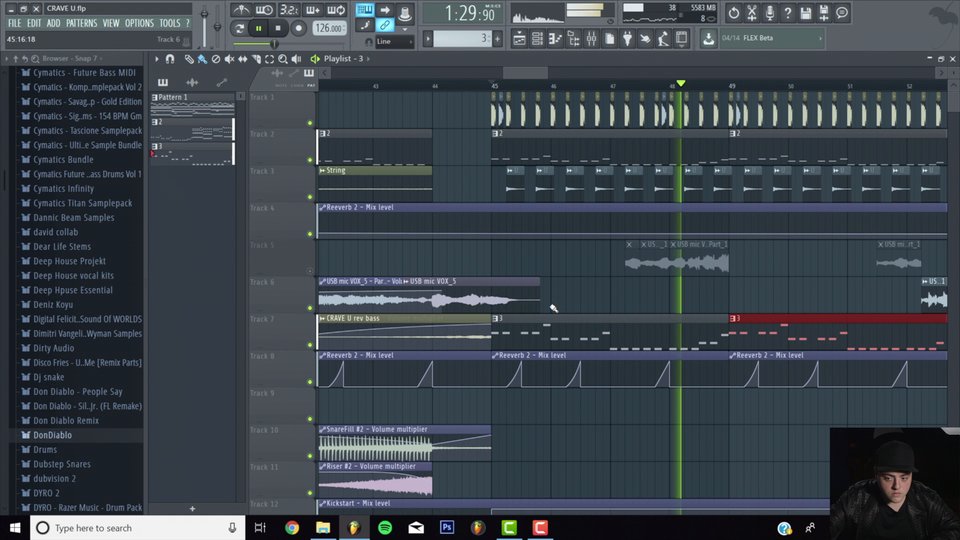The height and width of the screenshot is (540, 960).
Task: Open the Playlist - 3 title arrow
Action: (368, 59)
